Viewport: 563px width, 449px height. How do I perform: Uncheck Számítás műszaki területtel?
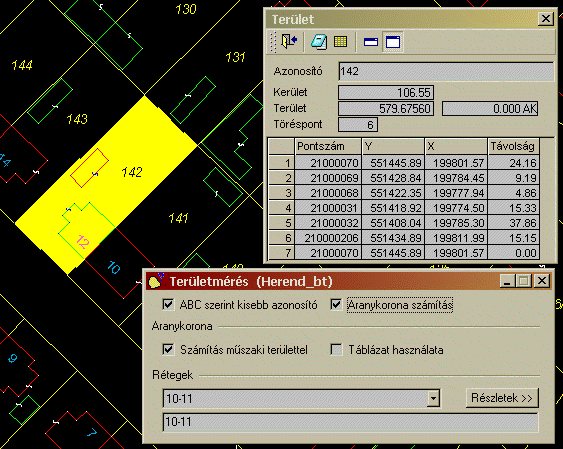(x=168, y=349)
